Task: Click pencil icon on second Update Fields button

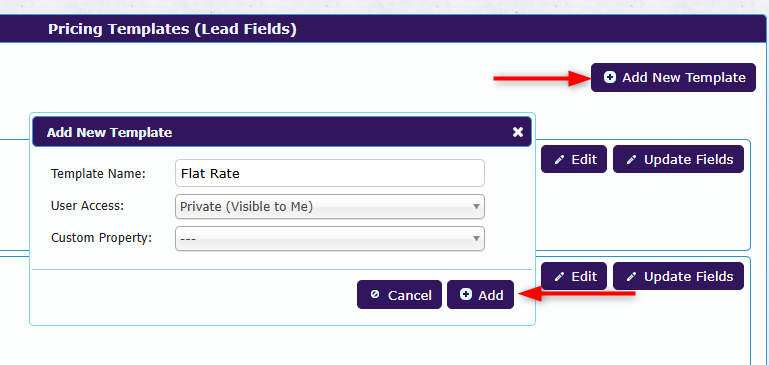Action: [632, 277]
